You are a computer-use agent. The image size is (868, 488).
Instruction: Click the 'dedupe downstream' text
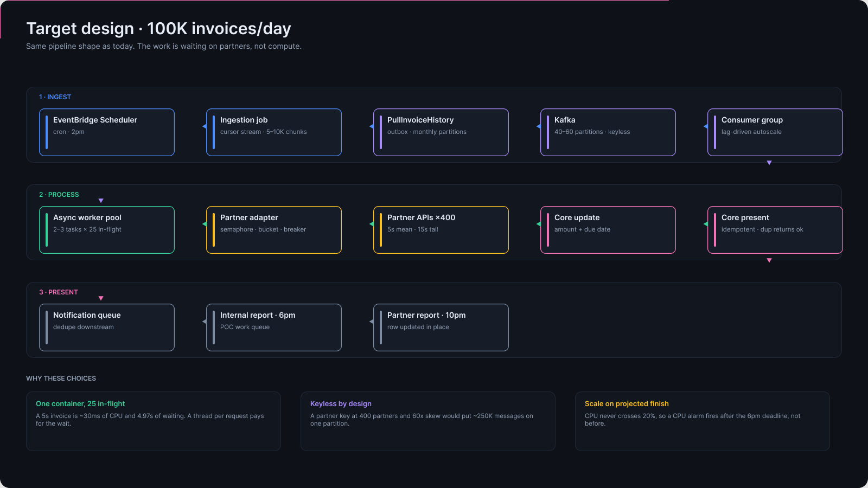[x=84, y=327]
